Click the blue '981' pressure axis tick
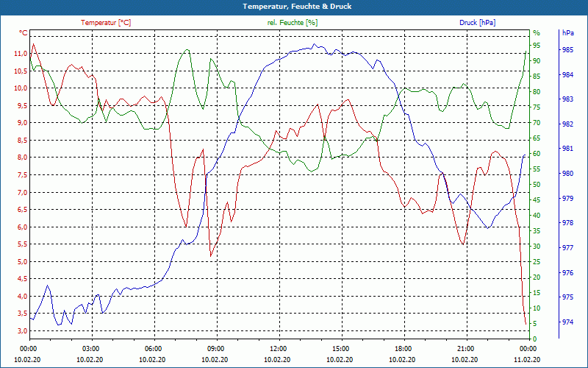 pos(568,149)
